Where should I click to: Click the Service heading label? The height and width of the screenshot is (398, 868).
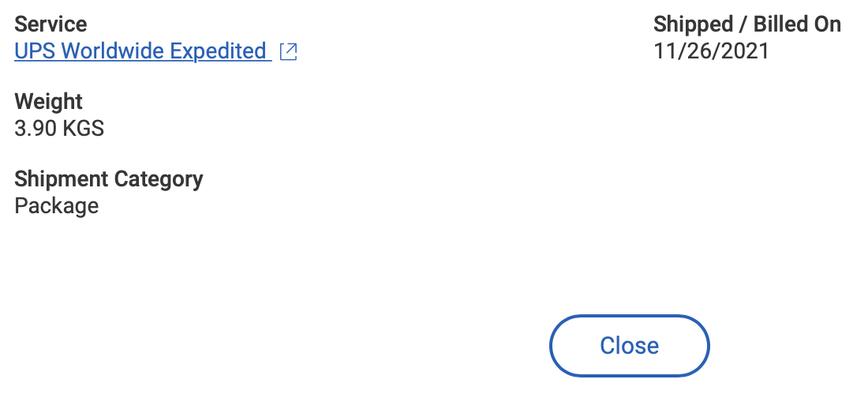click(x=51, y=24)
